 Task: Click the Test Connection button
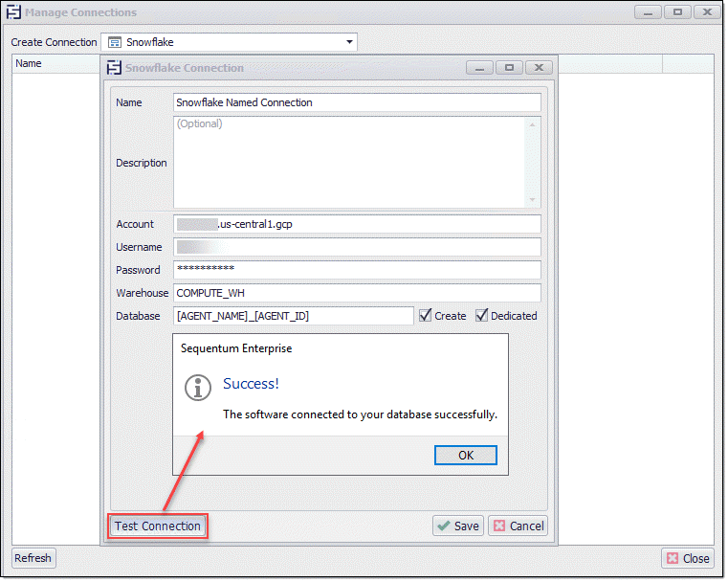[x=158, y=526]
